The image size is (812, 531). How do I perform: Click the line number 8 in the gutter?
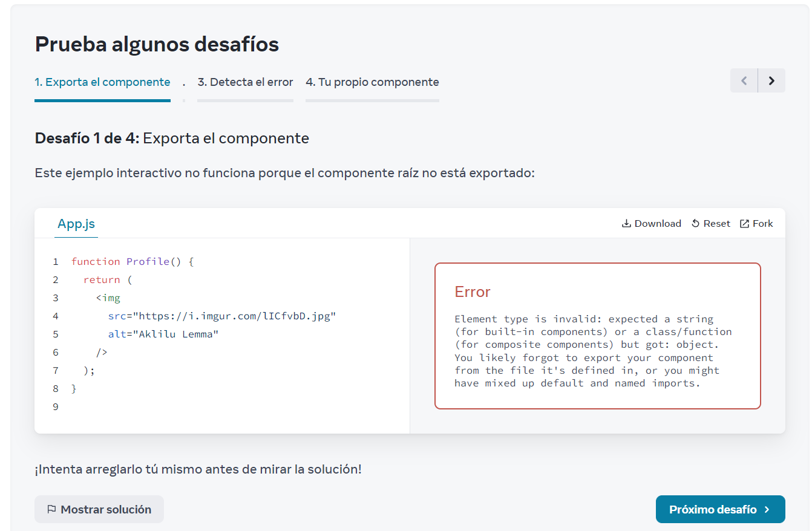[x=55, y=388]
